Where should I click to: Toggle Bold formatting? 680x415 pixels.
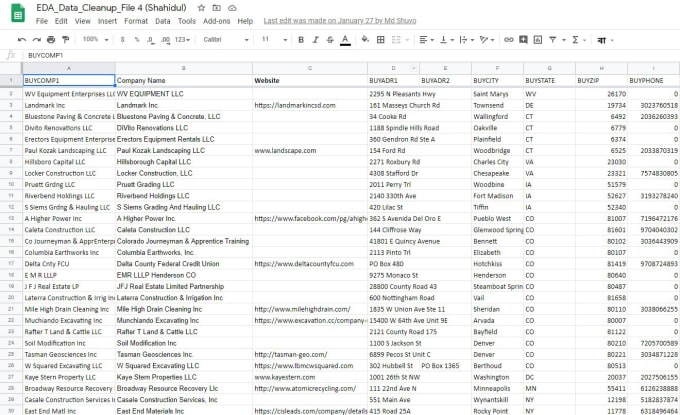[x=301, y=39]
